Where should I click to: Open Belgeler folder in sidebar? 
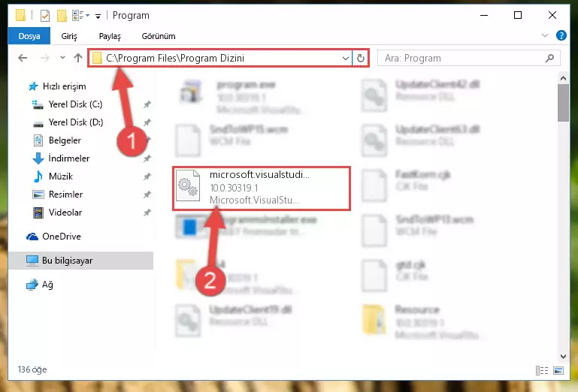pos(65,140)
